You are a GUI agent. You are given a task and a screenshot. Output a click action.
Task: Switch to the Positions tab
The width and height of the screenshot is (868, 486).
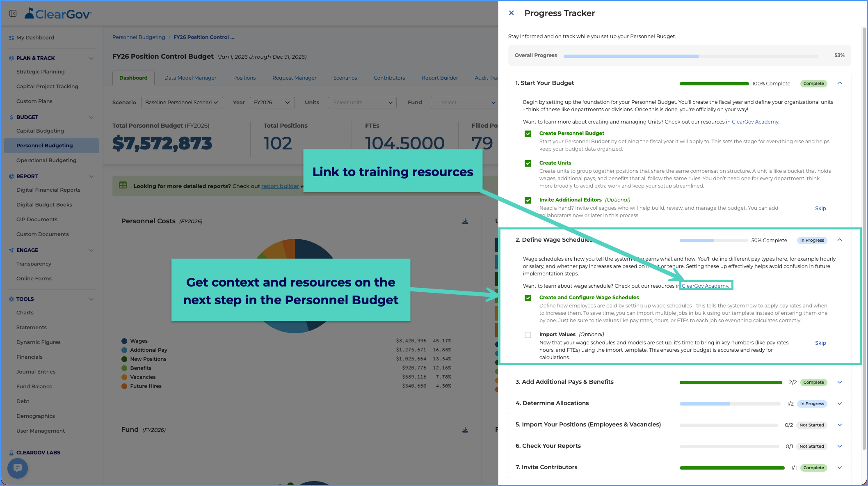point(244,78)
